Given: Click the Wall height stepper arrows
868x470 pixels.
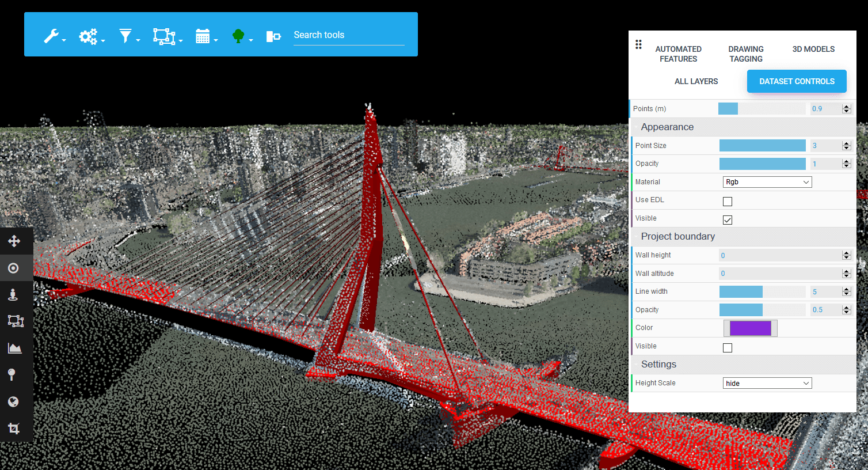Looking at the screenshot, I should click(x=846, y=255).
